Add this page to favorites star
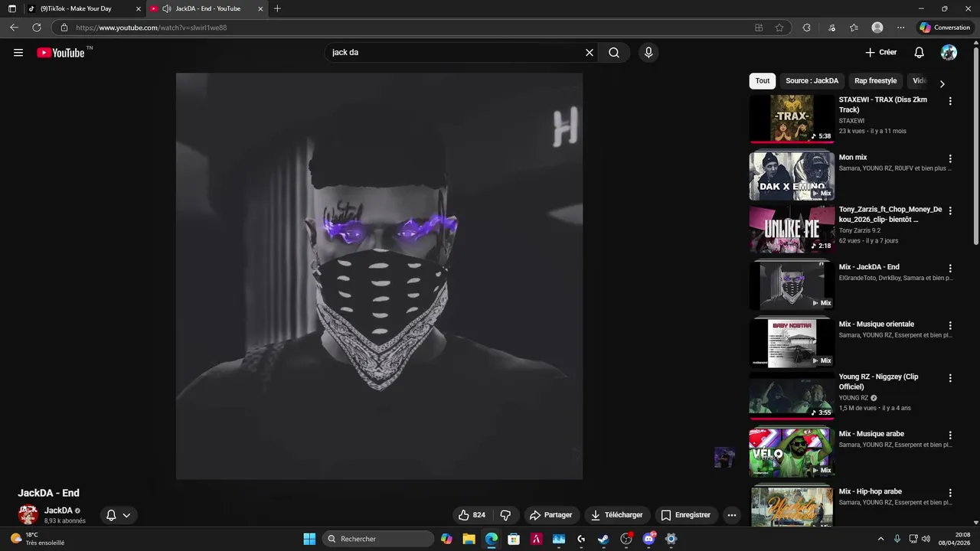This screenshot has width=980, height=551. click(779, 28)
